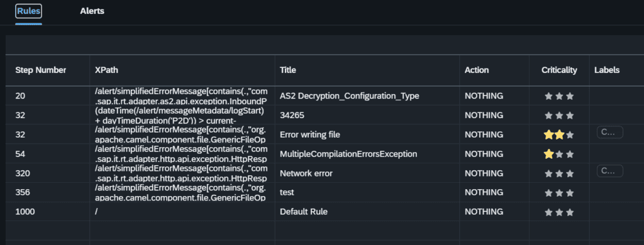Screen dimensions: 644x245
Task: Sort by the XPath column header
Action: click(x=106, y=70)
